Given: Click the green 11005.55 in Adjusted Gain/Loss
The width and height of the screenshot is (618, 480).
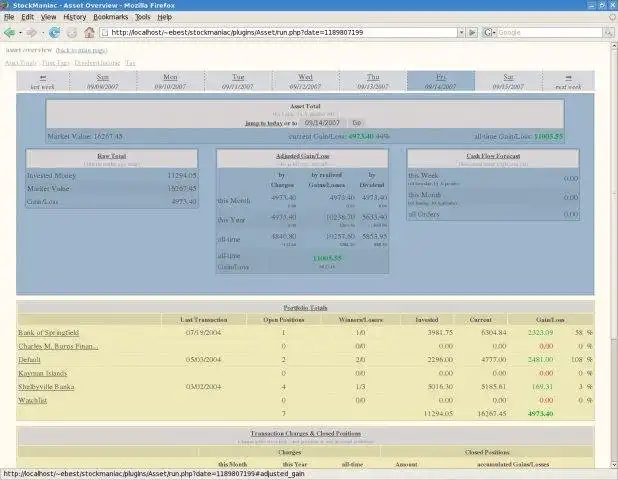Looking at the screenshot, I should coord(327,259).
